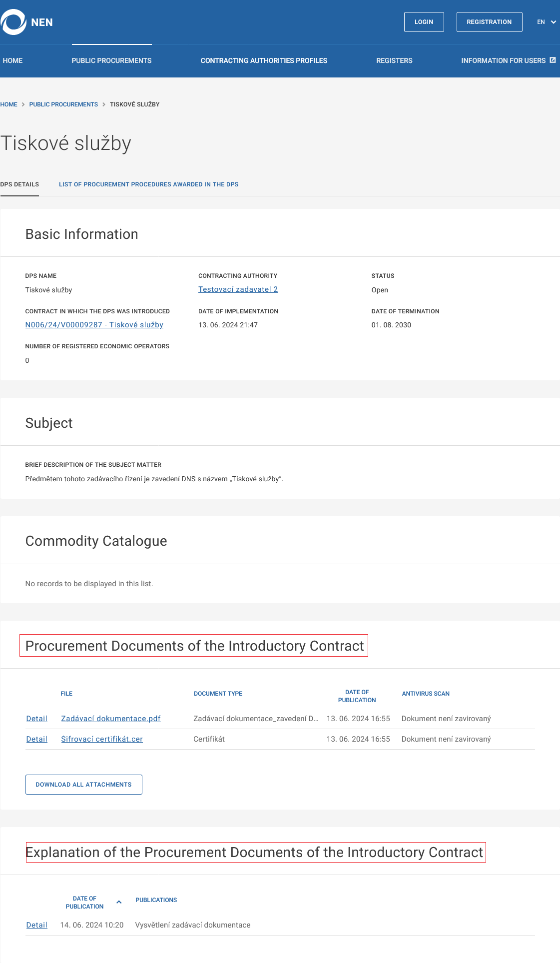Toggle sort arrow on Date of Publication

119,902
